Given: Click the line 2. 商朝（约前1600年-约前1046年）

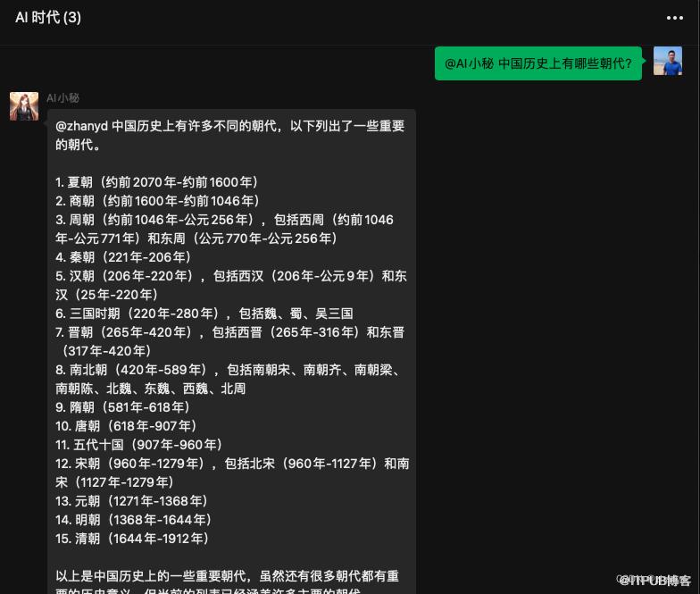Looking at the screenshot, I should coord(157,201).
